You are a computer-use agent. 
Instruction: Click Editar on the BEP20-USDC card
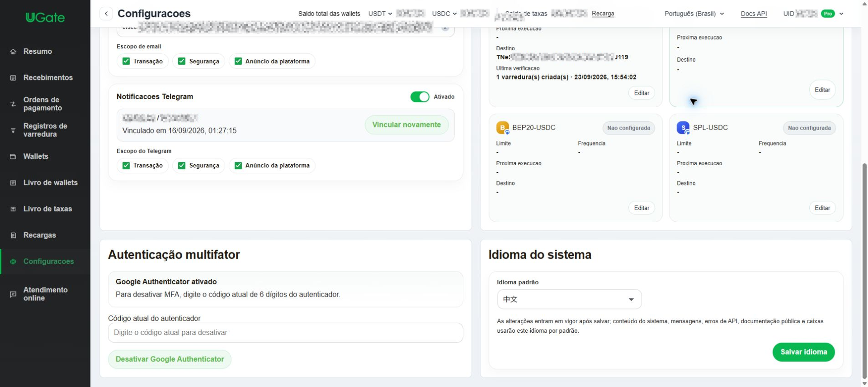(x=641, y=208)
